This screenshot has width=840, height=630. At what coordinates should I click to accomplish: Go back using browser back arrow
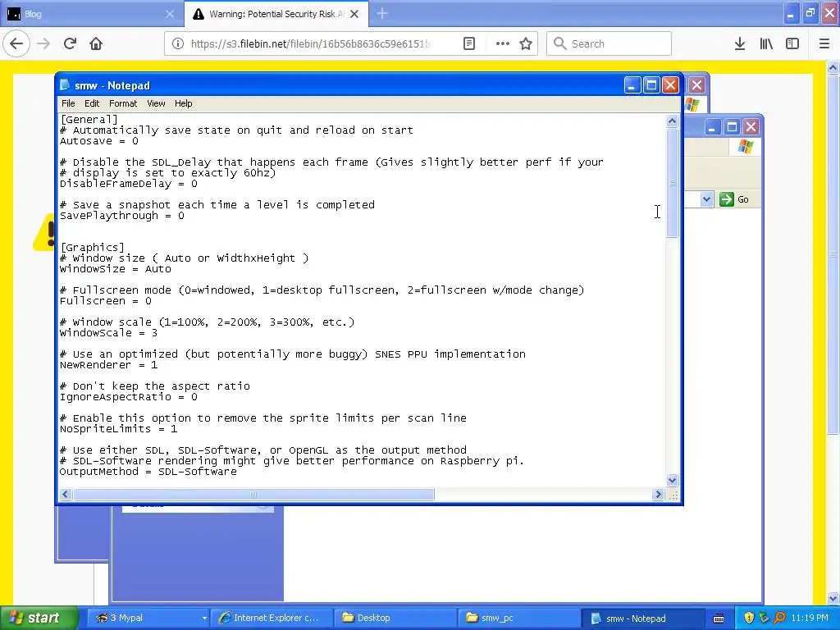pyautogui.click(x=16, y=44)
